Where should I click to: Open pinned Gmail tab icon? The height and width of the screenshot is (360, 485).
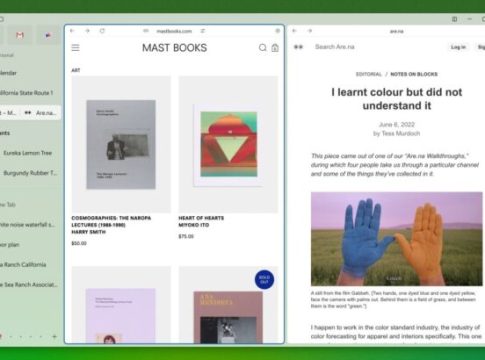click(x=20, y=35)
